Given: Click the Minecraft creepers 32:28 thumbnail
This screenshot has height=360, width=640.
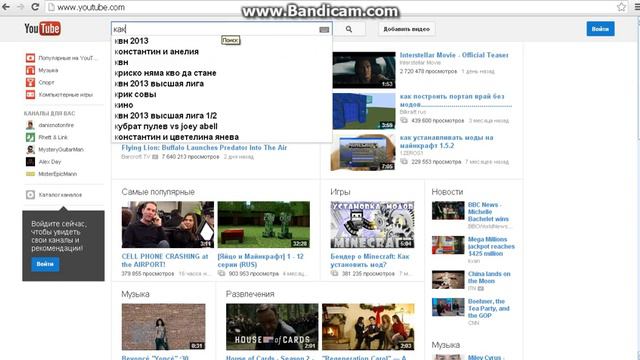Looking at the screenshot, I should 264,224.
